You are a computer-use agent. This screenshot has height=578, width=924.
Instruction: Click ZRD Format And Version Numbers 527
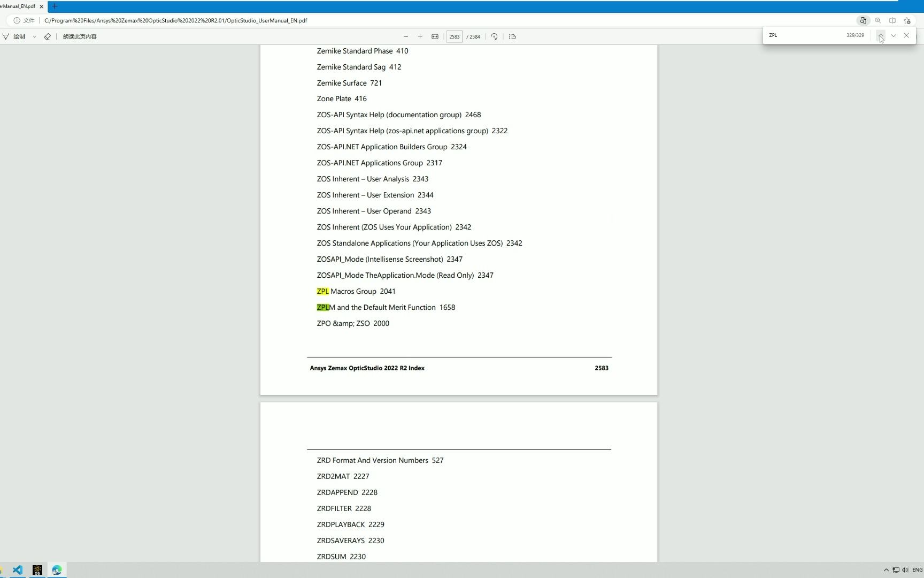click(x=380, y=460)
